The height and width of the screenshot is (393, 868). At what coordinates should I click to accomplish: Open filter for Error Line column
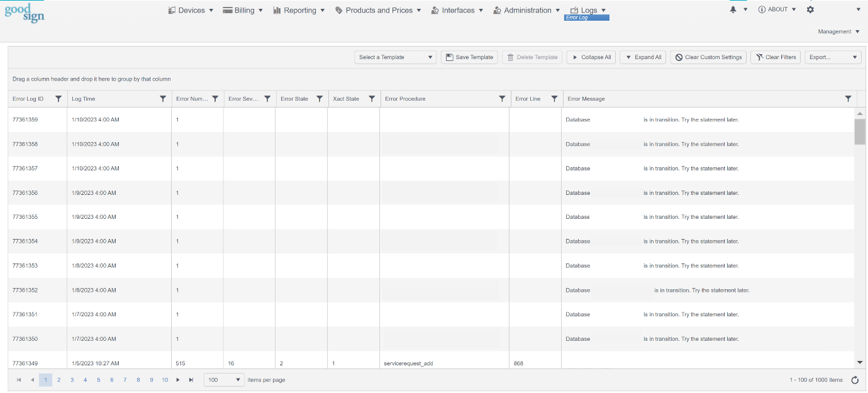click(554, 99)
